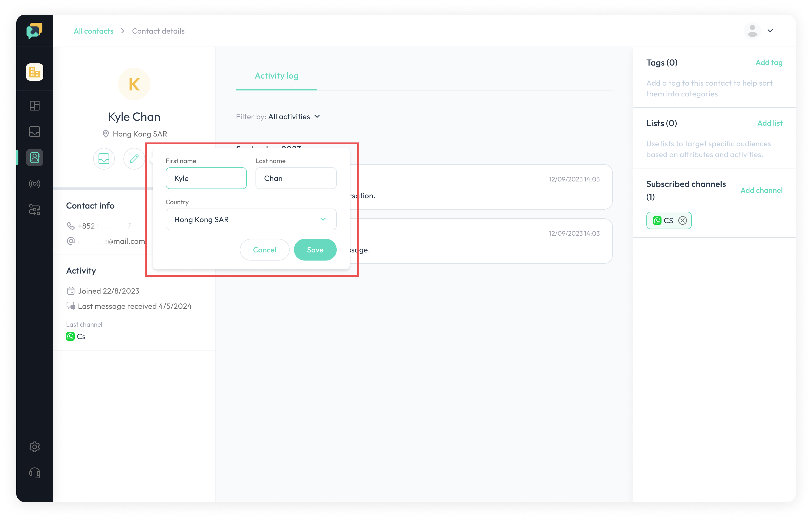
Task: Click the Settings gear icon
Action: click(34, 447)
